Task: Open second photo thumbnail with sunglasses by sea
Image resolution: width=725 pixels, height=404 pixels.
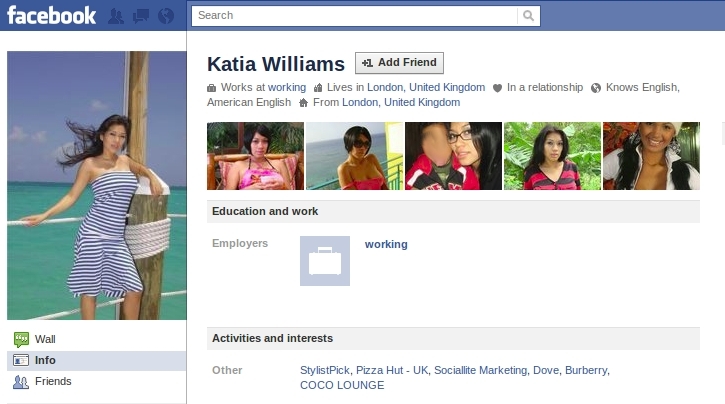Action: [x=355, y=156]
